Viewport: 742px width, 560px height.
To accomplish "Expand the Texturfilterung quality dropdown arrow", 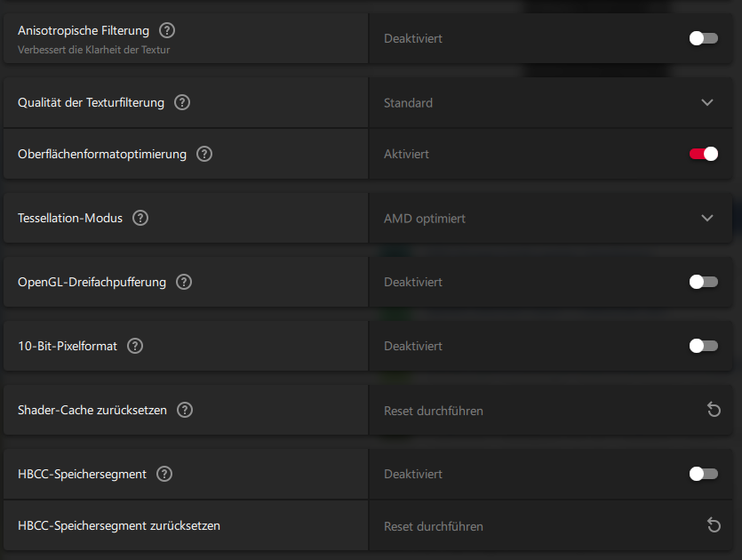I will click(707, 102).
